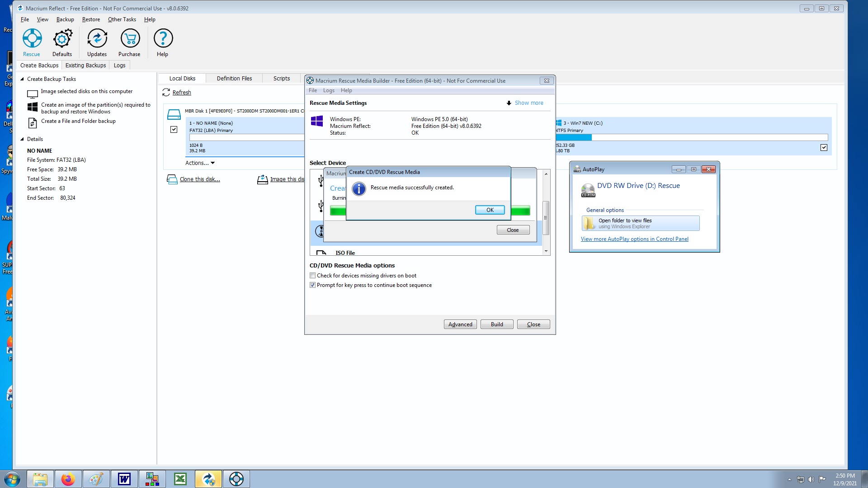Open the Restore menu
Screen dimensions: 868x488
[x=91, y=19]
